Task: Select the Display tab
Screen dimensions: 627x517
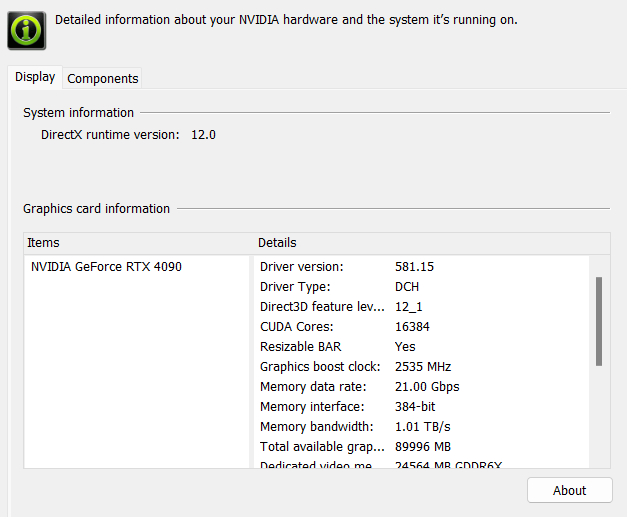Action: tap(35, 77)
